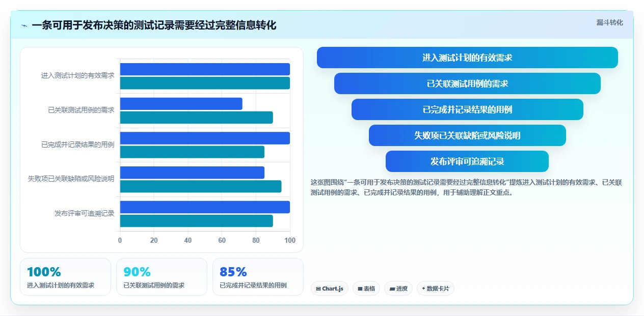Click the blue bar for 已完成并记录结果的用例
644x316 pixels.
pos(205,138)
